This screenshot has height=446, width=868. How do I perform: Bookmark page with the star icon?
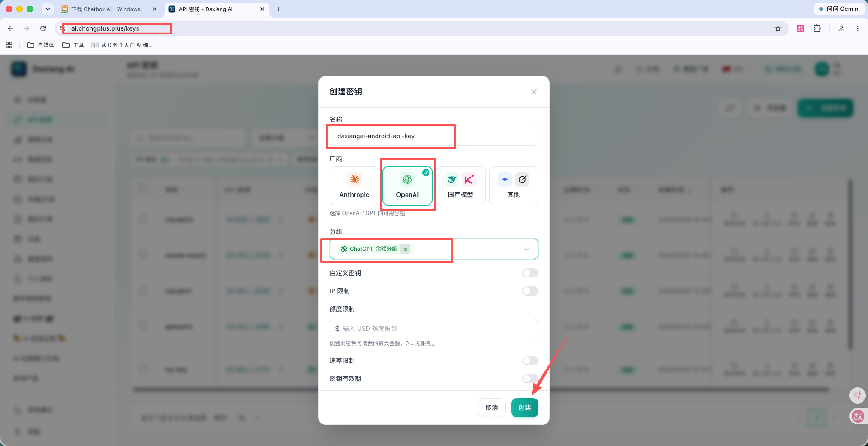[778, 28]
